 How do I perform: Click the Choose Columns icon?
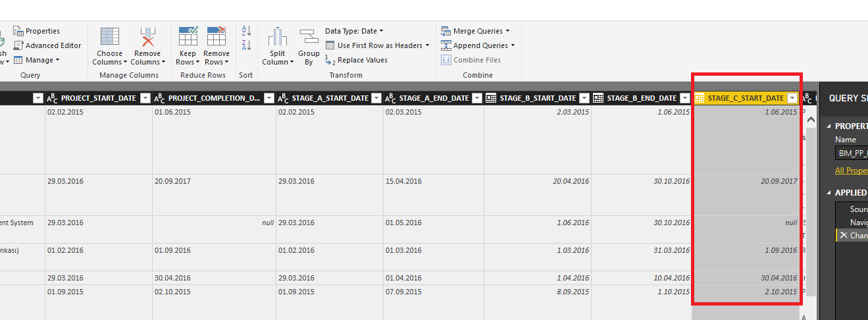point(109,37)
